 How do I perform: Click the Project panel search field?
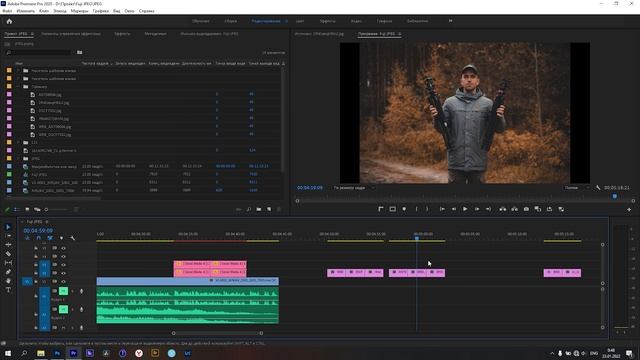click(x=39, y=52)
